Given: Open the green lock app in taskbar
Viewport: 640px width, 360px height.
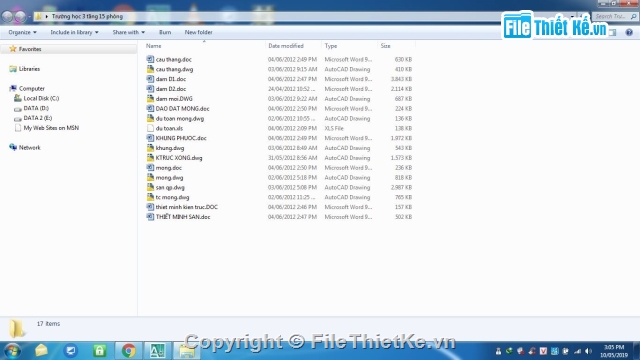Looking at the screenshot, I should point(100,351).
